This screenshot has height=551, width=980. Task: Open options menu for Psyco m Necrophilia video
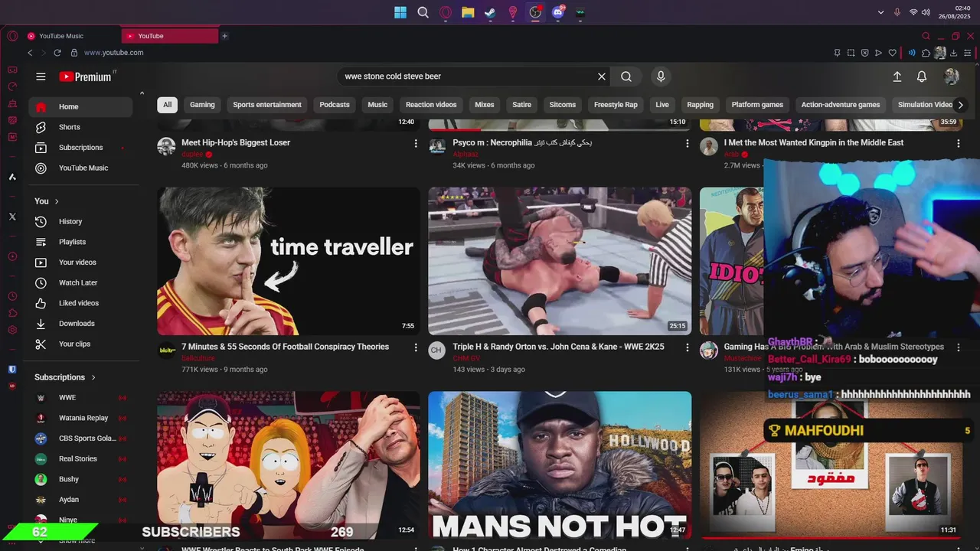tap(687, 143)
